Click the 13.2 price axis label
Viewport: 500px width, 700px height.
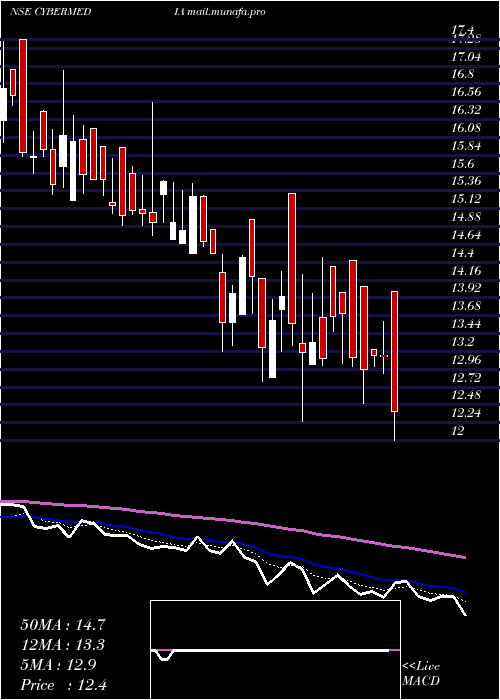pyautogui.click(x=462, y=342)
